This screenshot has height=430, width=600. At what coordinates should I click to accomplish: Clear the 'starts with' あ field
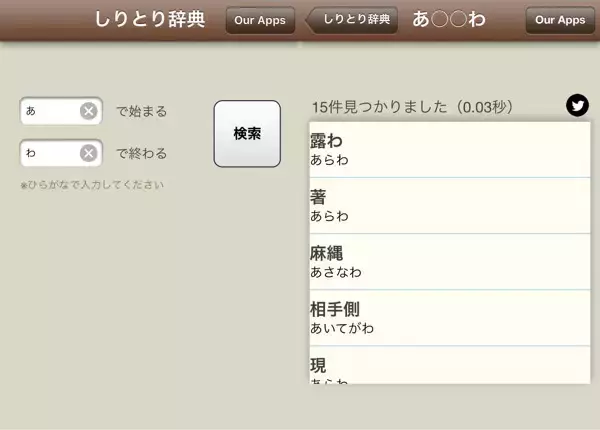click(88, 111)
